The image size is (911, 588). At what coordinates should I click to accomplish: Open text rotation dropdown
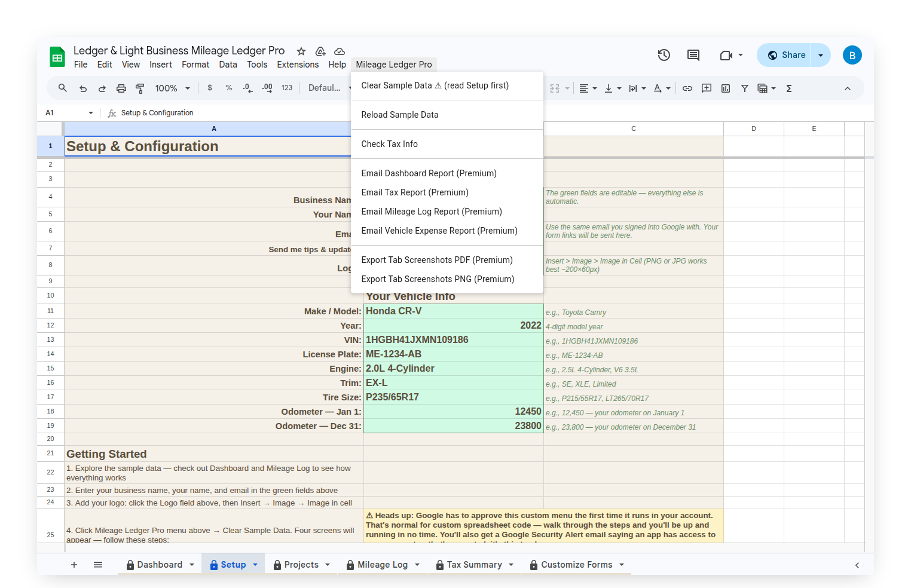click(662, 88)
